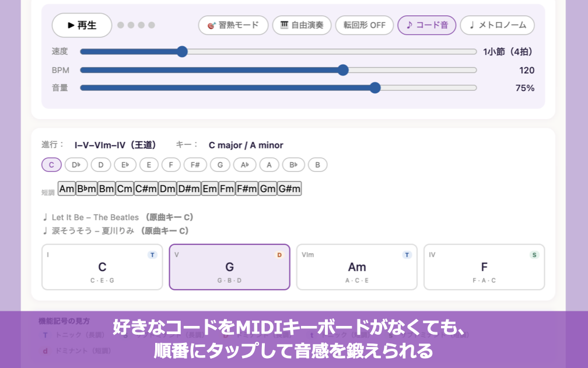Click the 1小節（4拍） speed value
The height and width of the screenshot is (368, 588).
click(x=508, y=51)
